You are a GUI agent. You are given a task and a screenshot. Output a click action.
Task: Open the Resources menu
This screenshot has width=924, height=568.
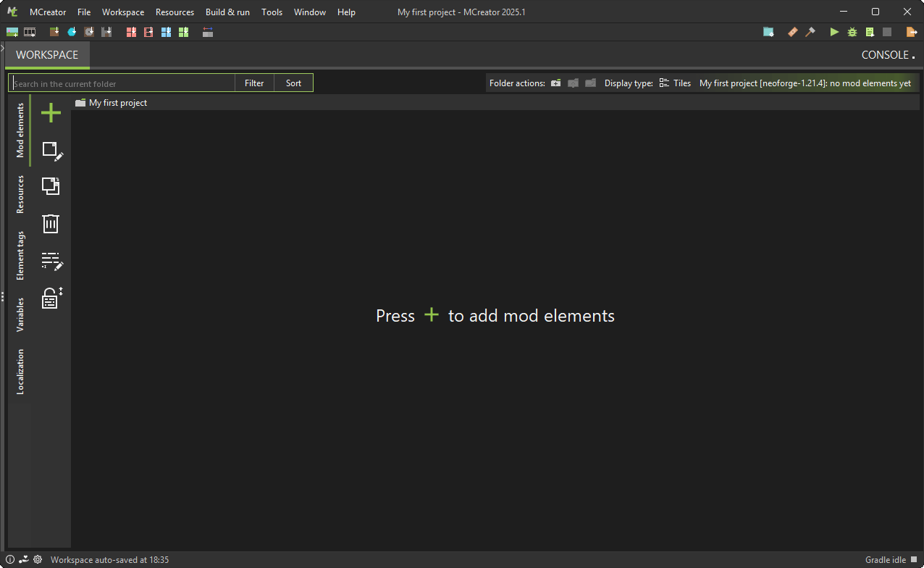click(x=175, y=12)
